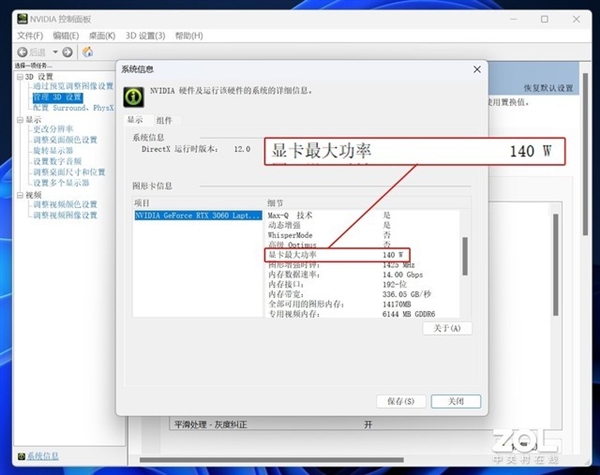Click the 动态增强 row

click(x=363, y=225)
